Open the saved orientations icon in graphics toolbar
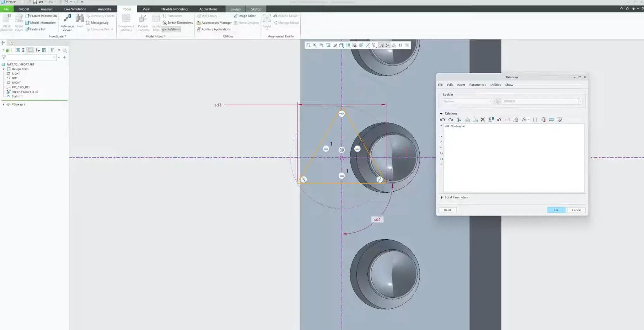 pyautogui.click(x=348, y=45)
